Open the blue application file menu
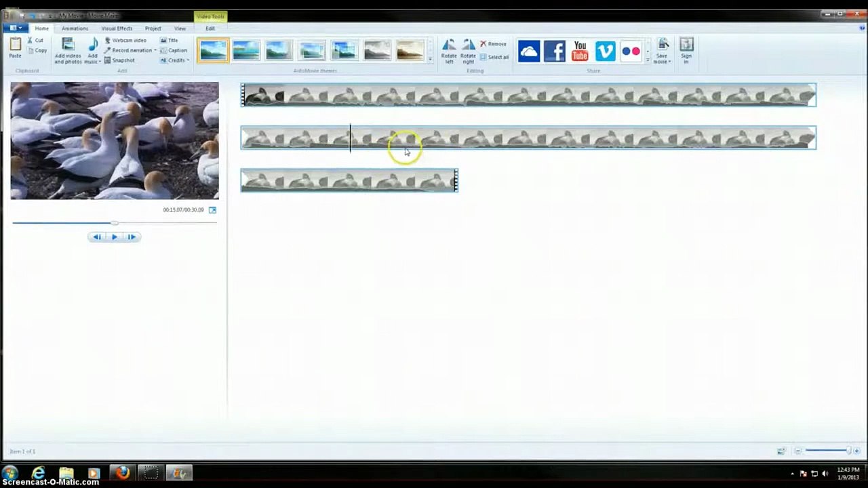This screenshot has height=488, width=868. tap(15, 28)
